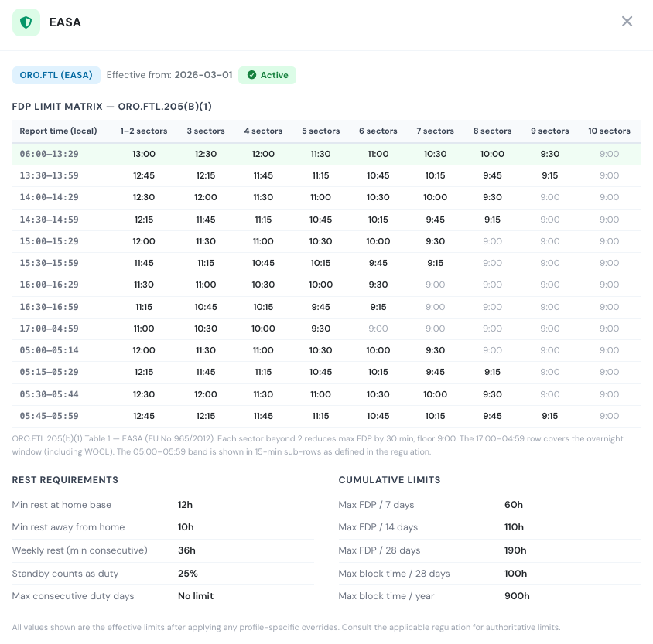Click 7 sectors value in the 14:30–14:59 row

pyautogui.click(x=435, y=220)
